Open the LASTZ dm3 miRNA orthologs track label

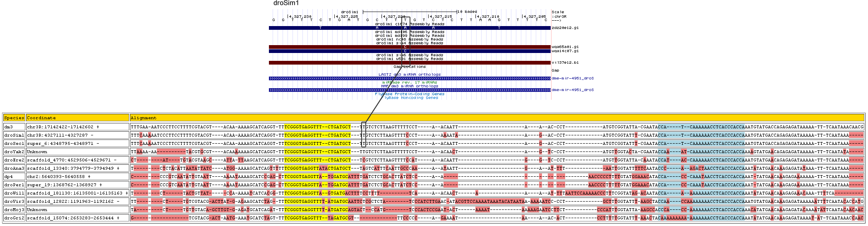click(410, 75)
